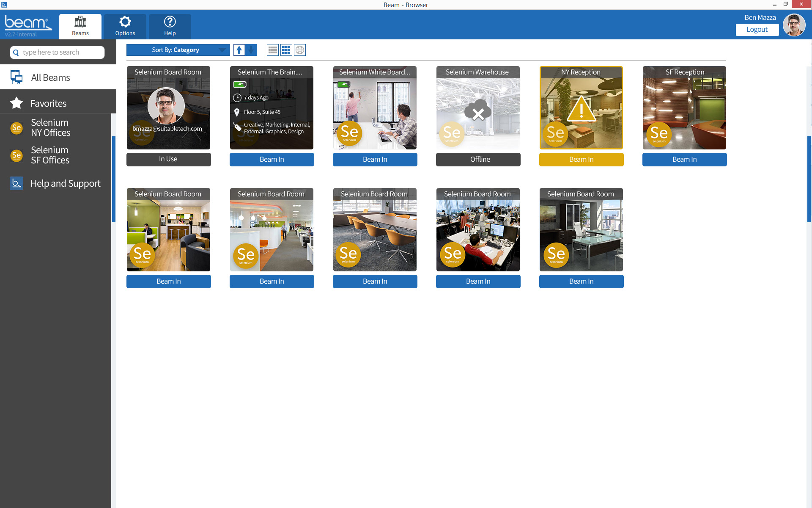The width and height of the screenshot is (812, 508).
Task: Switch to grid view
Action: click(x=286, y=50)
